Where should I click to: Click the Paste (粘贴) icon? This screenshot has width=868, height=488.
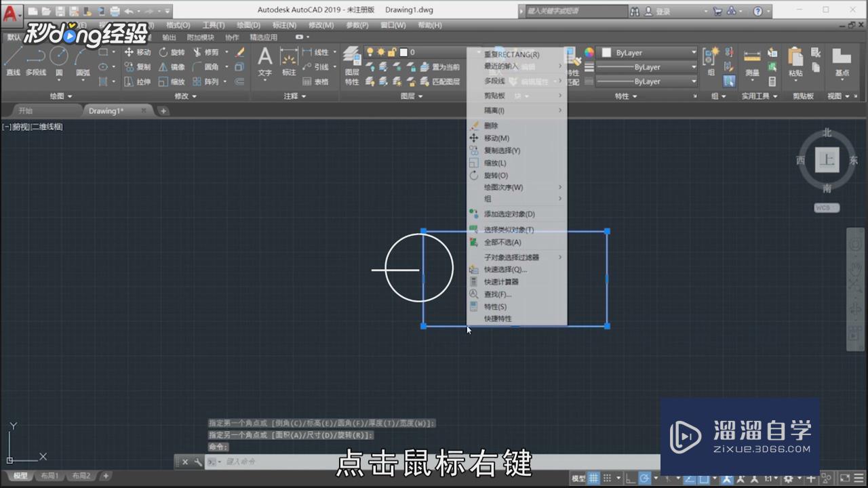coord(795,62)
